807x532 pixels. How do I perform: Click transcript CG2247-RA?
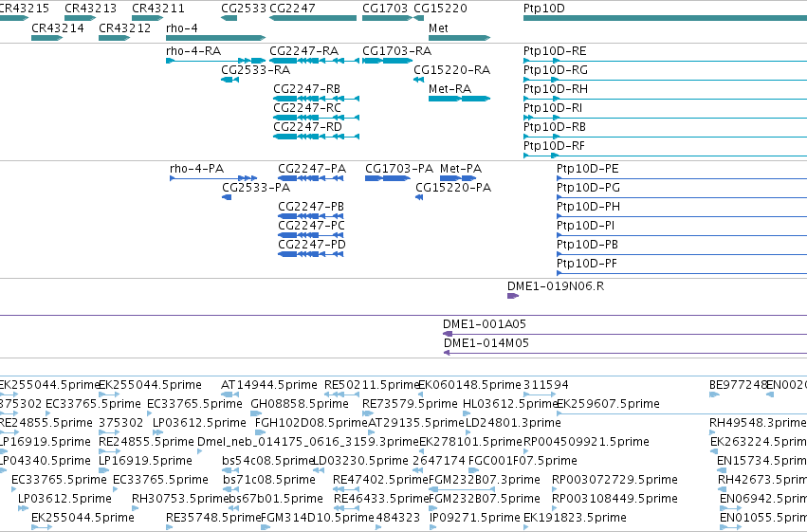point(315,61)
